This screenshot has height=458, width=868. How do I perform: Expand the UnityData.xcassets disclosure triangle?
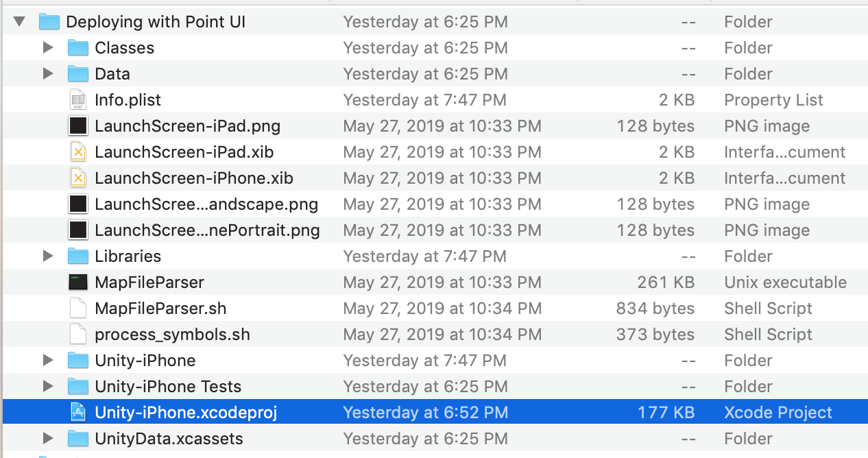(x=48, y=439)
